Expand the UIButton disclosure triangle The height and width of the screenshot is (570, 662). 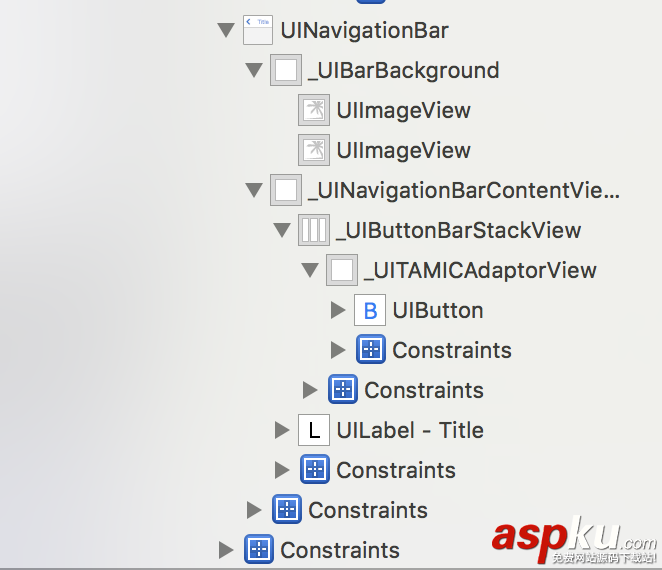(338, 310)
